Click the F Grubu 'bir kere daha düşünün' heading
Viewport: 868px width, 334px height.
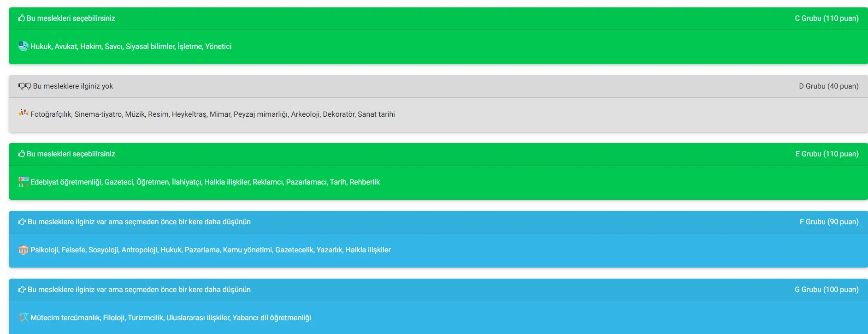coord(139,222)
